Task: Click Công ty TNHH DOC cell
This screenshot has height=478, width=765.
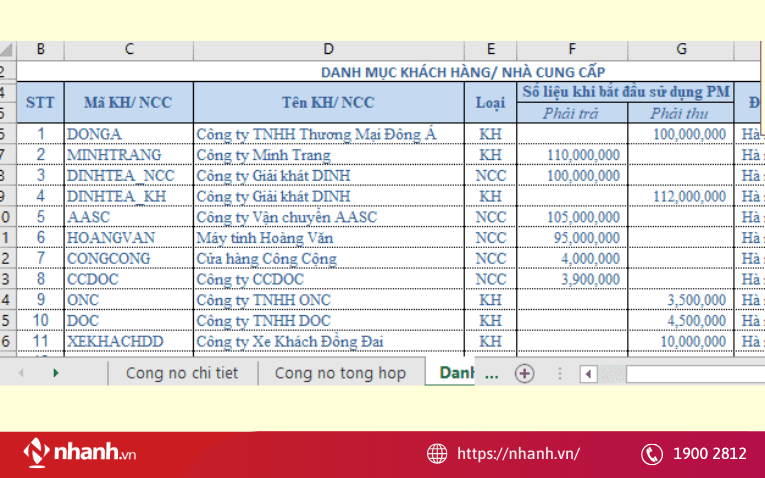Action: [328, 320]
